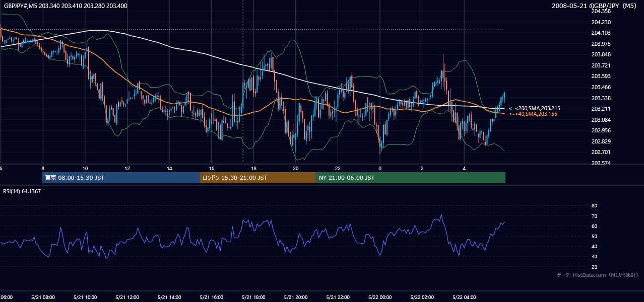Click the RSI scale value 50
The height and width of the screenshot is (302, 644).
click(x=594, y=236)
